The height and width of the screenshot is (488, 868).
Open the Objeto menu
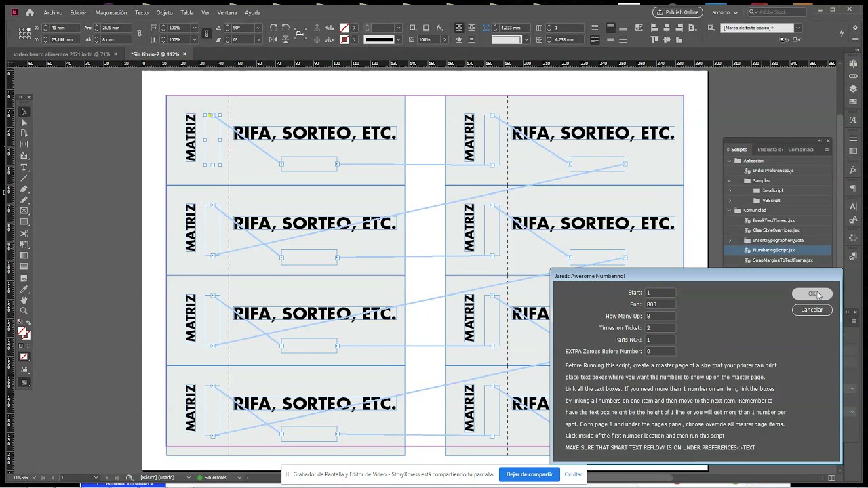tap(164, 12)
